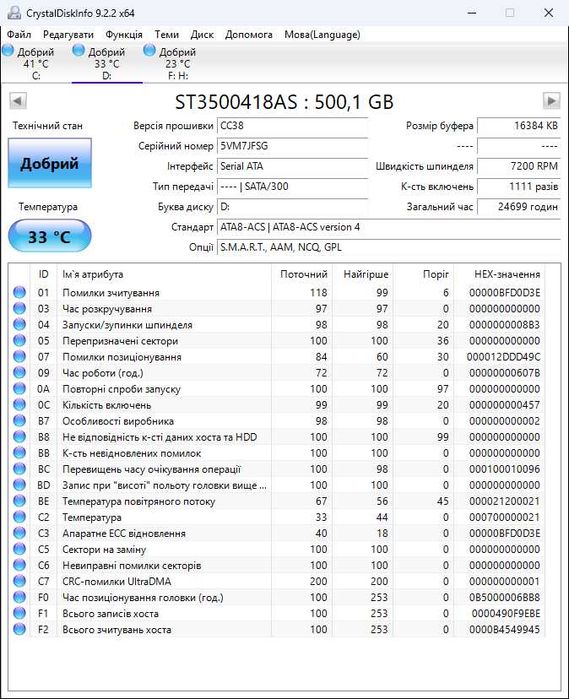
Task: Click the serial number field 5VM7JFSG
Action: (293, 146)
